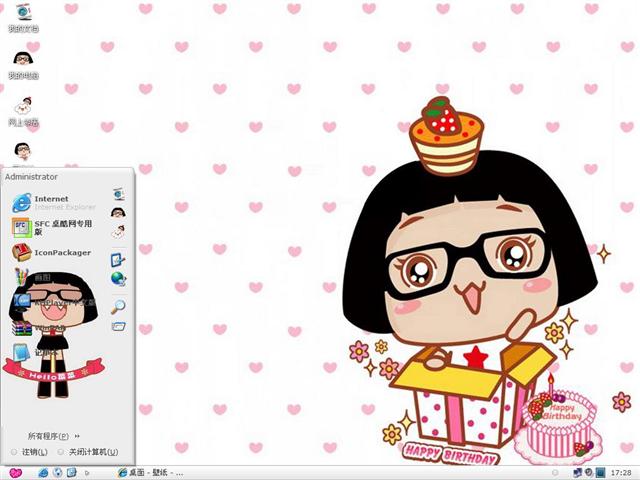Click the pink heart Start button
Screen dimensions: 640x480
16,471
